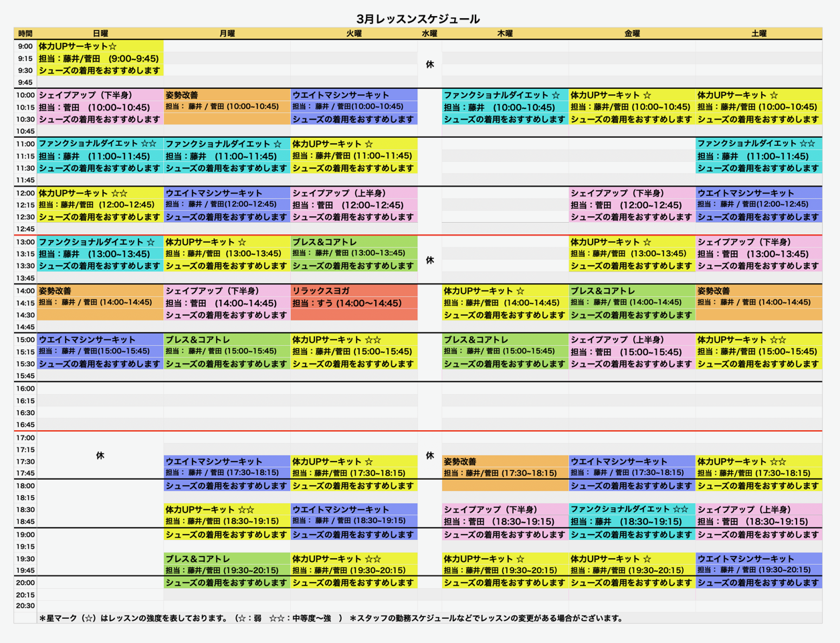Click the staff line 担当：すう (14:00~14:45)

347,303
